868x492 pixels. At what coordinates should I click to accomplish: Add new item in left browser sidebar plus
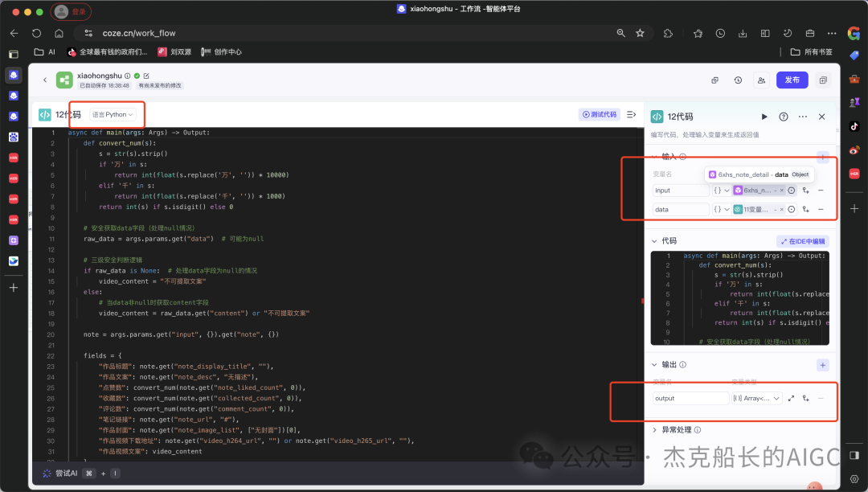coord(14,288)
